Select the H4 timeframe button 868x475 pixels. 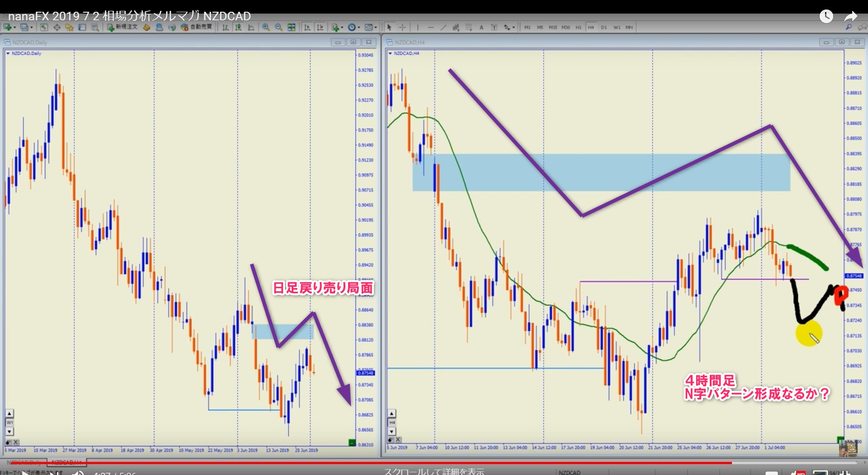click(x=591, y=28)
